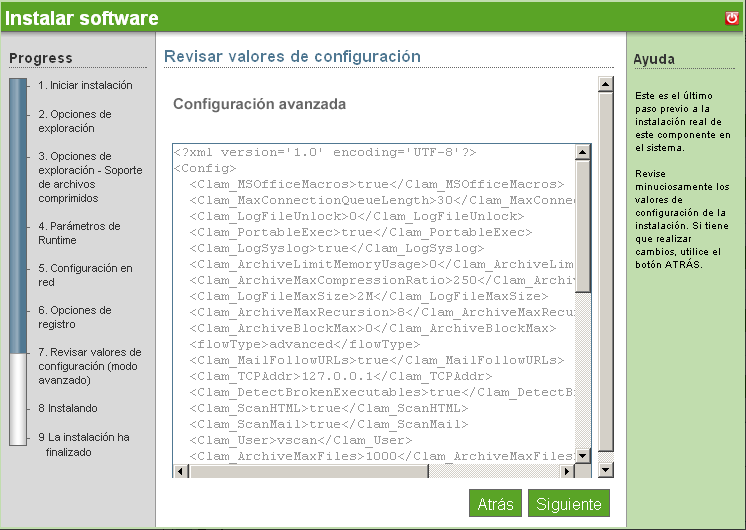Click the Progress heading

pos(41,58)
